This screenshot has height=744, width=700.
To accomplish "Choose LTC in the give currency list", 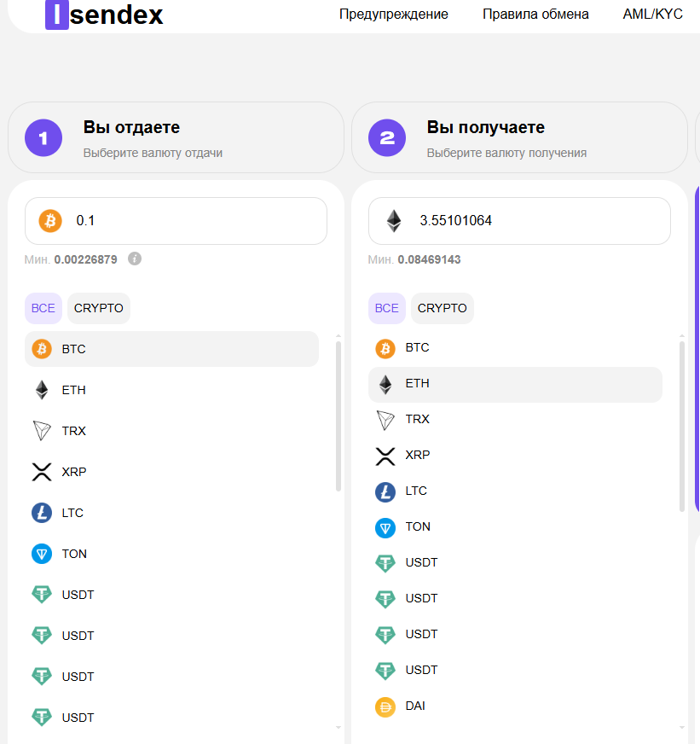I will (171, 513).
